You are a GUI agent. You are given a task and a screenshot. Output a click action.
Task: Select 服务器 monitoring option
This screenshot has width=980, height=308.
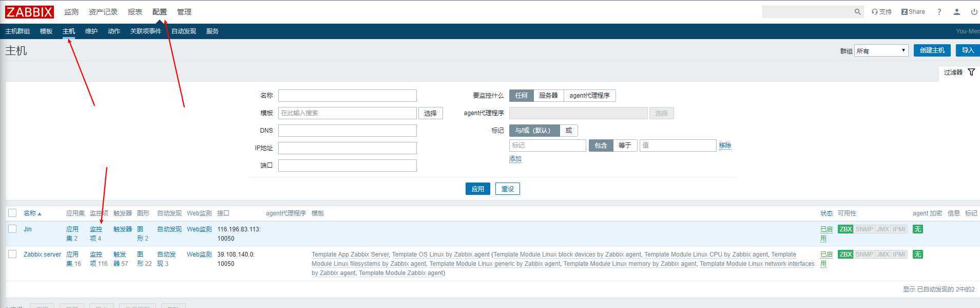(x=548, y=96)
